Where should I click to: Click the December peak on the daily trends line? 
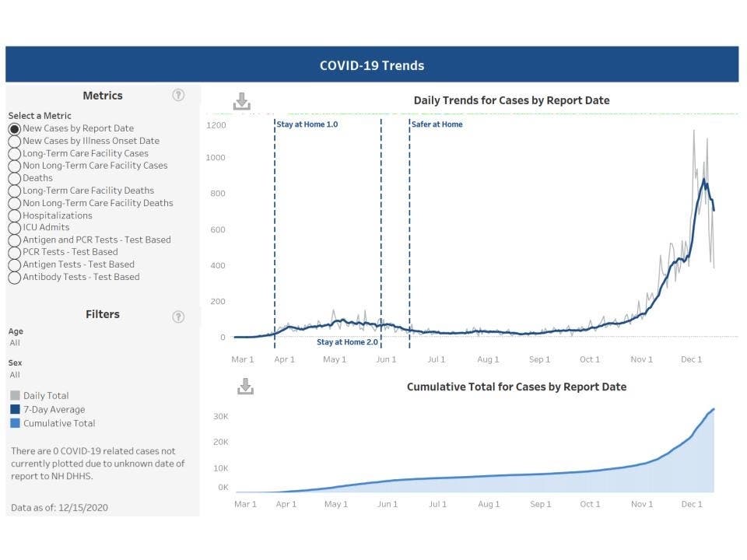click(705, 181)
